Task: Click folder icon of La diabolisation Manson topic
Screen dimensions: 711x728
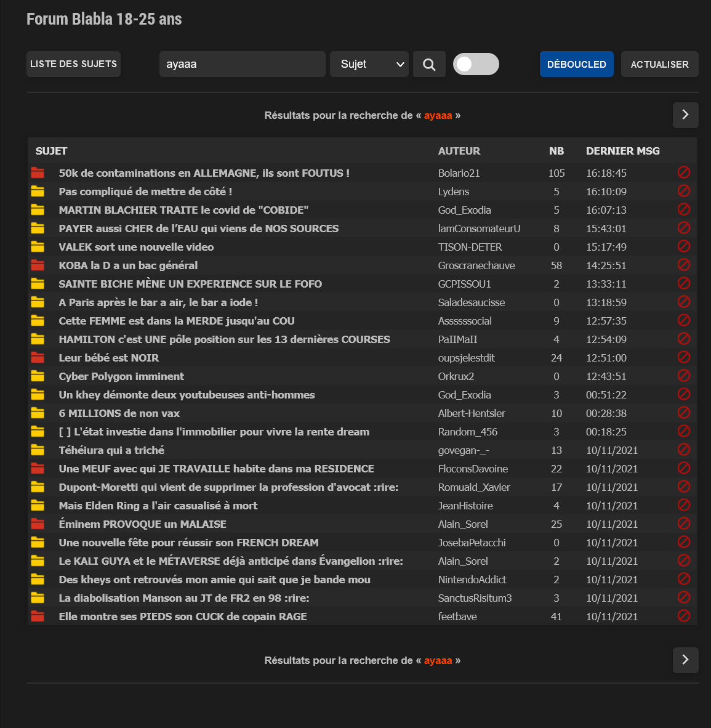Action: pos(38,598)
